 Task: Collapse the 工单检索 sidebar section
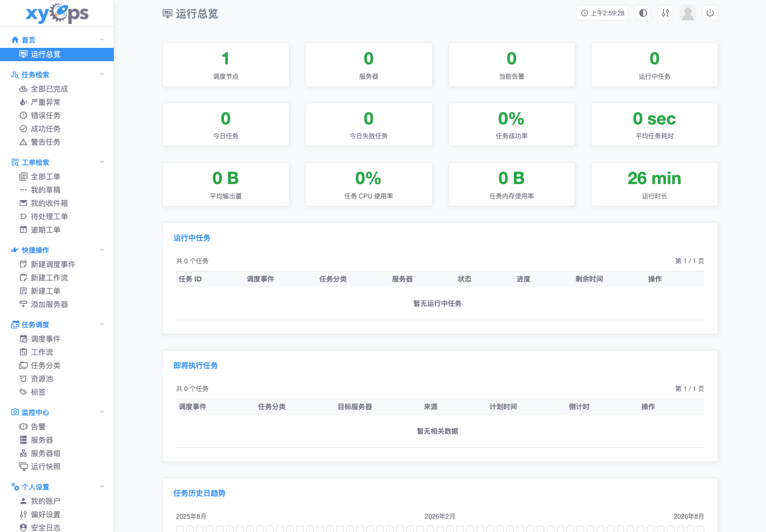(x=102, y=162)
